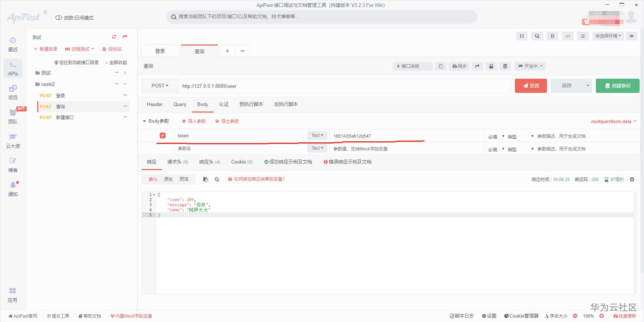Collapse the ceshi2 folder chevron
644x322 pixels.
click(x=125, y=84)
